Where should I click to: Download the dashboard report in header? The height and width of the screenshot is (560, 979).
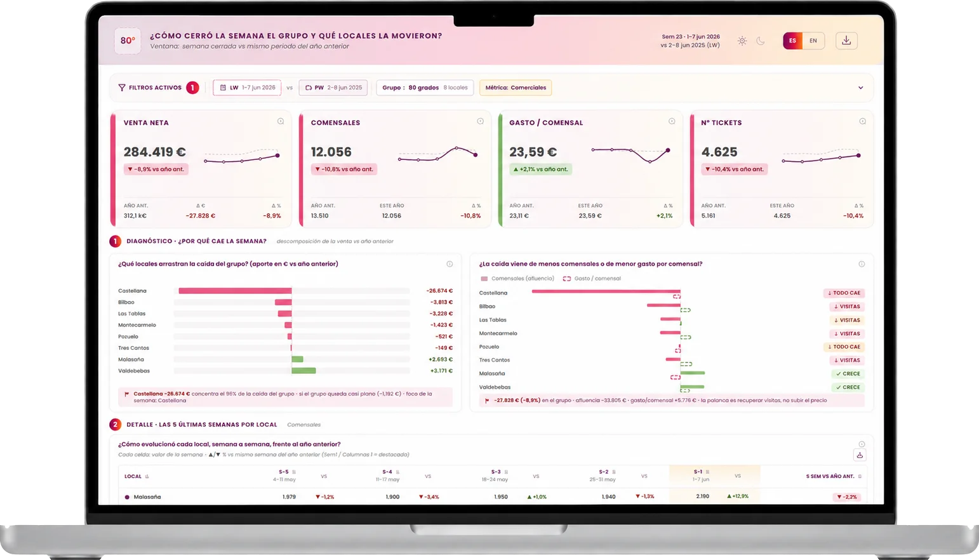point(846,41)
